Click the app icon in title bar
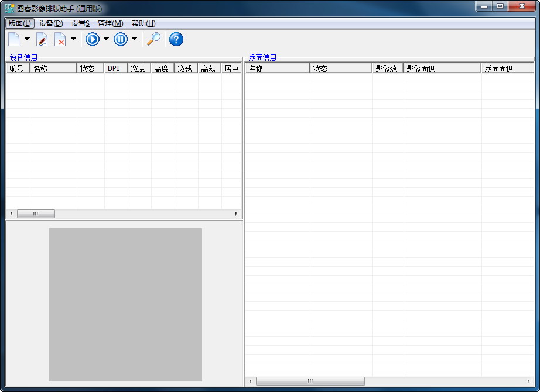 [9, 8]
